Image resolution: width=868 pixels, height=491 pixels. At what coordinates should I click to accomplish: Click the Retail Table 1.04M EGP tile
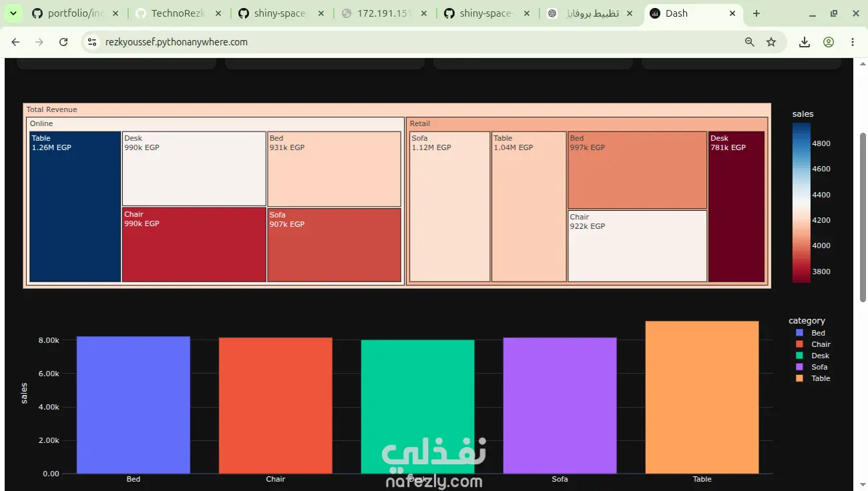[x=529, y=207]
